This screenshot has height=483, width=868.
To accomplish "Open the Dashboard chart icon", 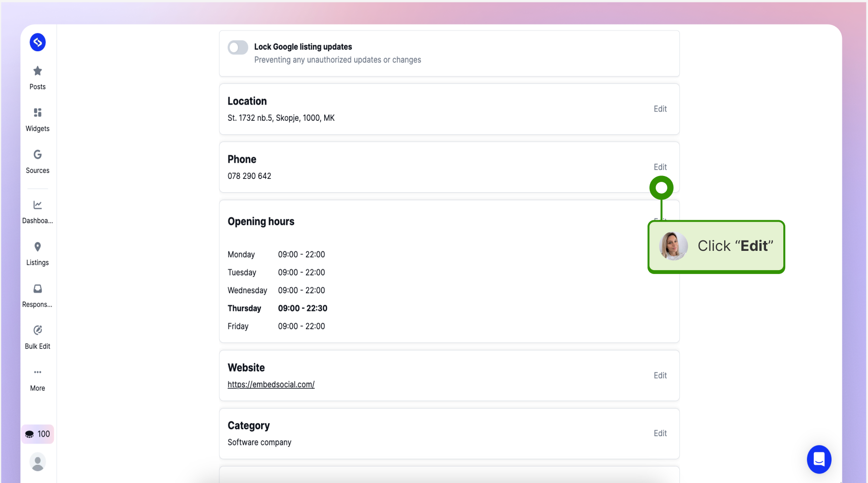I will [37, 205].
